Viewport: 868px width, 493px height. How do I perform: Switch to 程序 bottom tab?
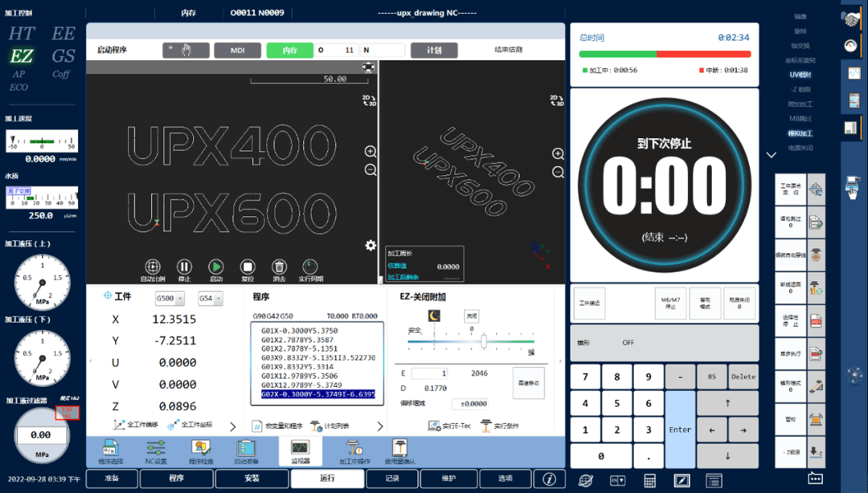pos(177,479)
